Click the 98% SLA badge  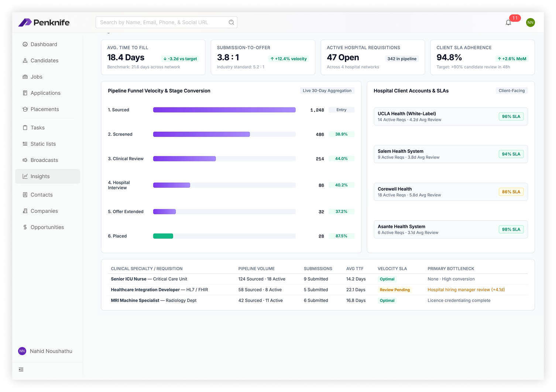(511, 229)
